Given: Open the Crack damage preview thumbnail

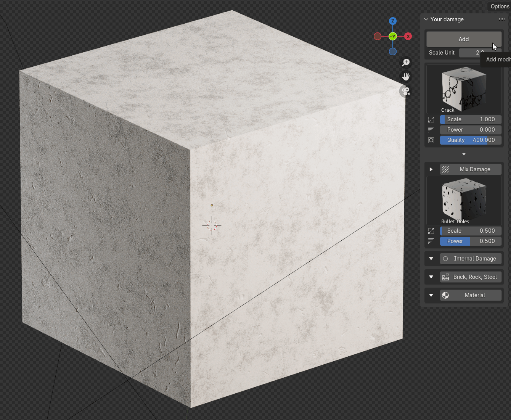Looking at the screenshot, I should 464,89.
